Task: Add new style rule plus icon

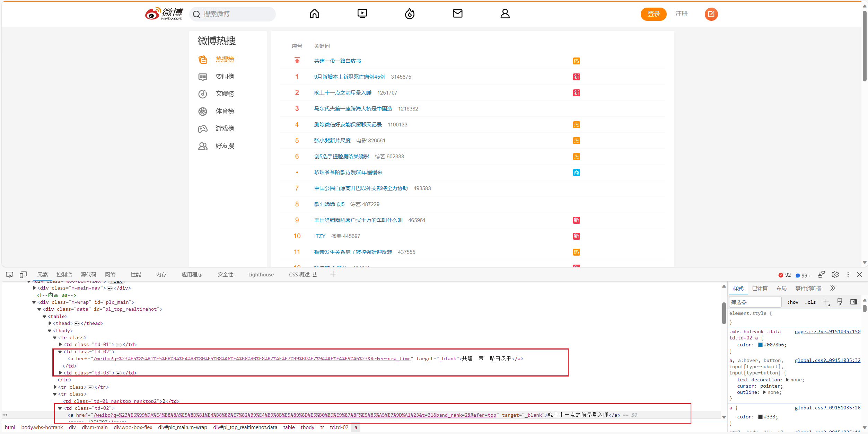Action: [x=826, y=302]
